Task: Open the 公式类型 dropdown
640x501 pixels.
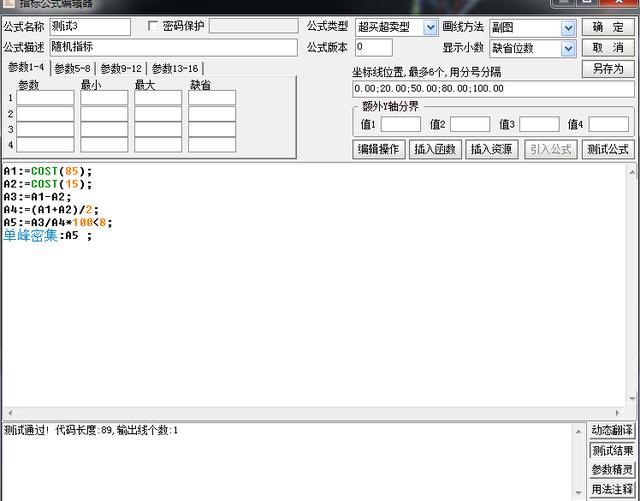Action: click(430, 27)
